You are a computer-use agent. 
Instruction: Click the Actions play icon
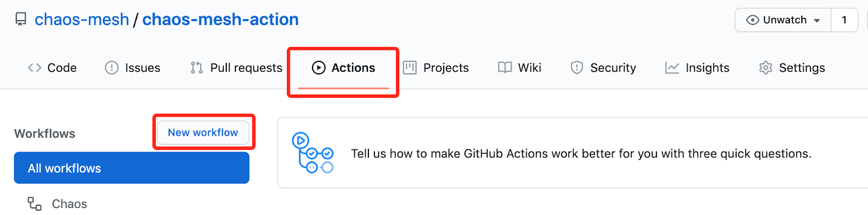coord(319,68)
